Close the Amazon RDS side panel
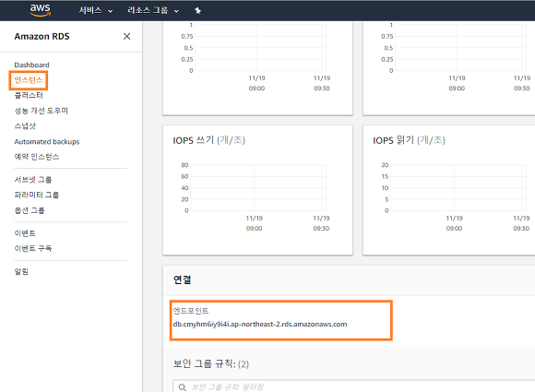 (x=126, y=36)
